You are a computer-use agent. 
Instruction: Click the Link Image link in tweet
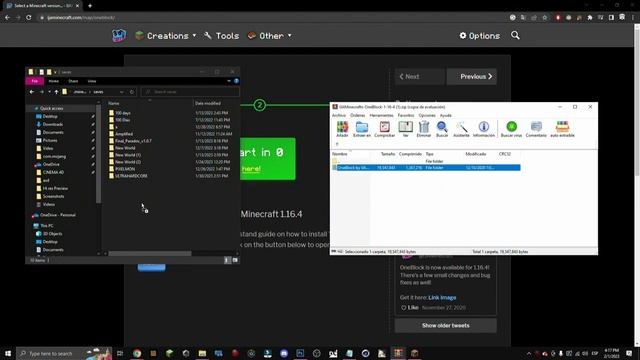pos(442,298)
